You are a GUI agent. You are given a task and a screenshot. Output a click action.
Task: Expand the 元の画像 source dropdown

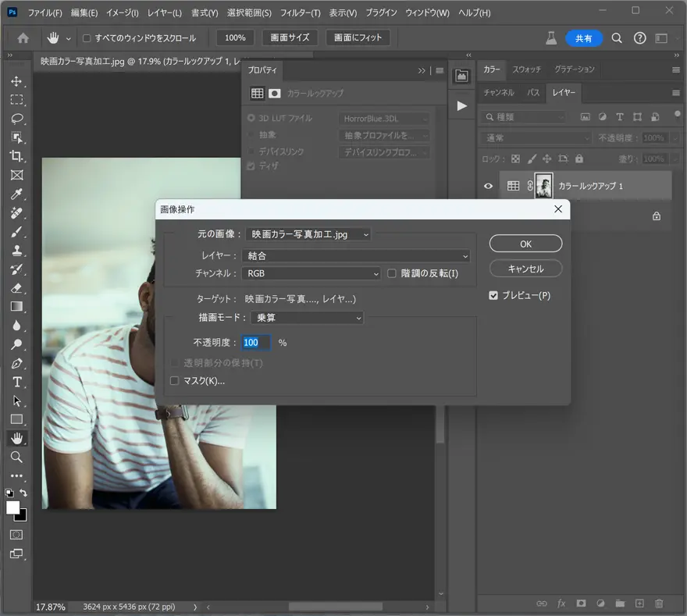click(x=308, y=234)
